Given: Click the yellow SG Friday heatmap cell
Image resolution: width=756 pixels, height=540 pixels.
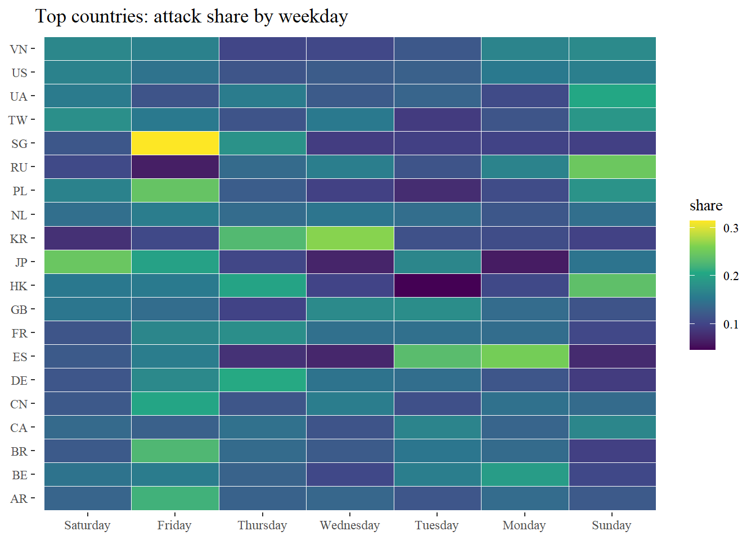Looking at the screenshot, I should 175,143.
